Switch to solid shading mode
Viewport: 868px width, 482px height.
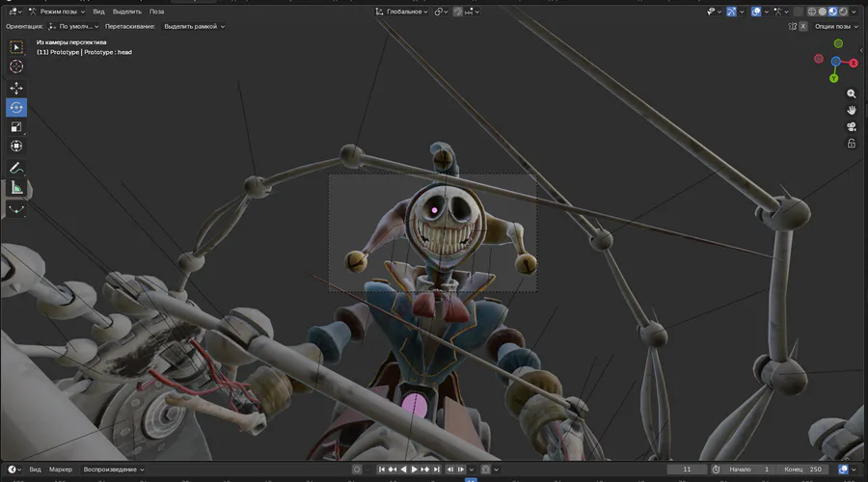click(x=823, y=11)
